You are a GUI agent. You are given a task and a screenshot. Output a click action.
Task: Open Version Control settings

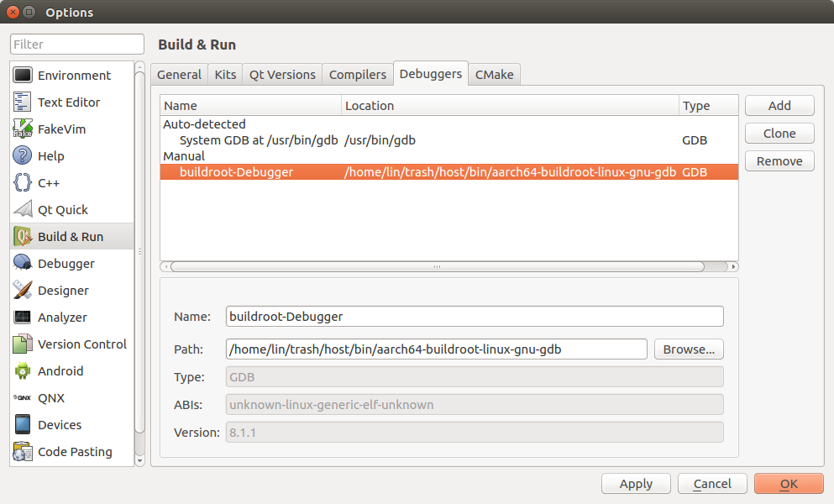[81, 344]
